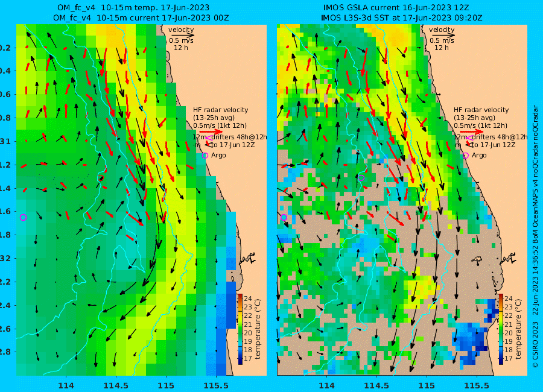Click the '17' tick on right color bar
The width and height of the screenshot is (543, 392).
coord(509,358)
